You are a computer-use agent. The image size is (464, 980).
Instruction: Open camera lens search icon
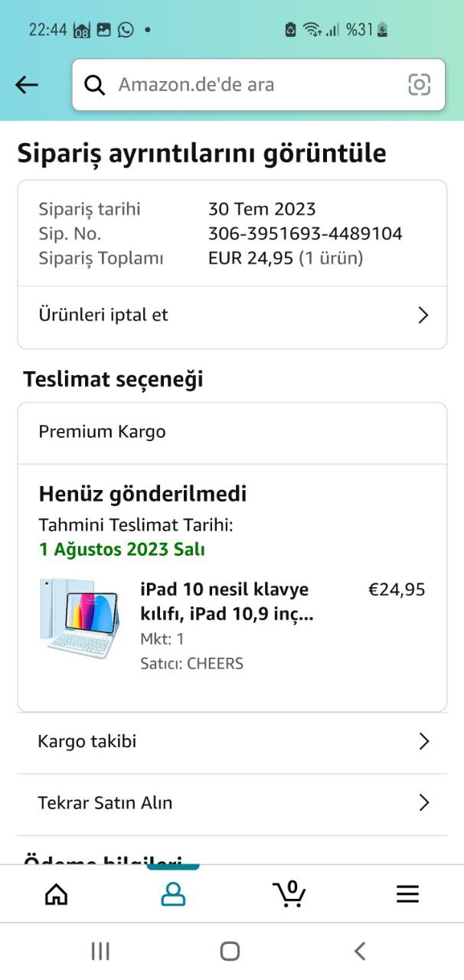pos(419,85)
